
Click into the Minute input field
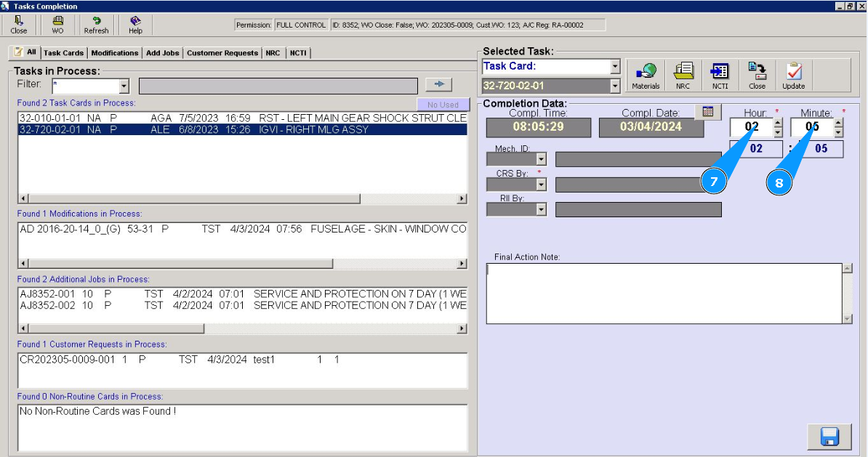pos(811,127)
